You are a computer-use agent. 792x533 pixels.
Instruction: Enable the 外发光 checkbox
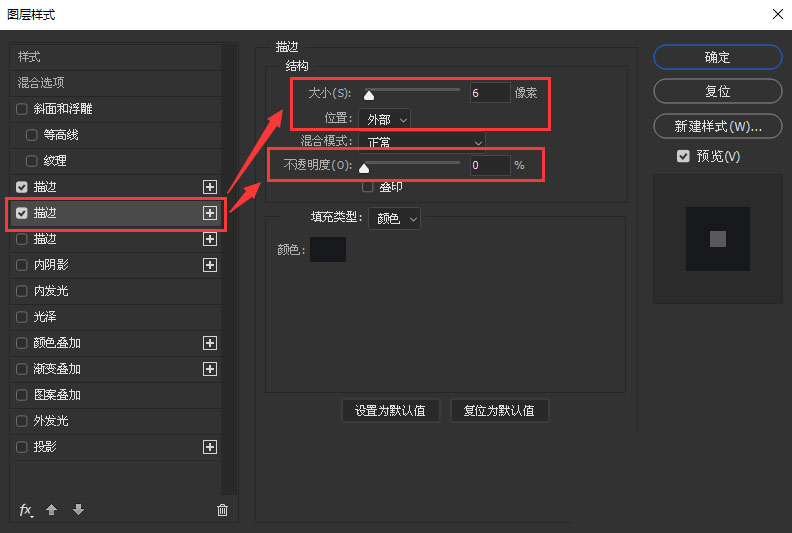(22, 421)
